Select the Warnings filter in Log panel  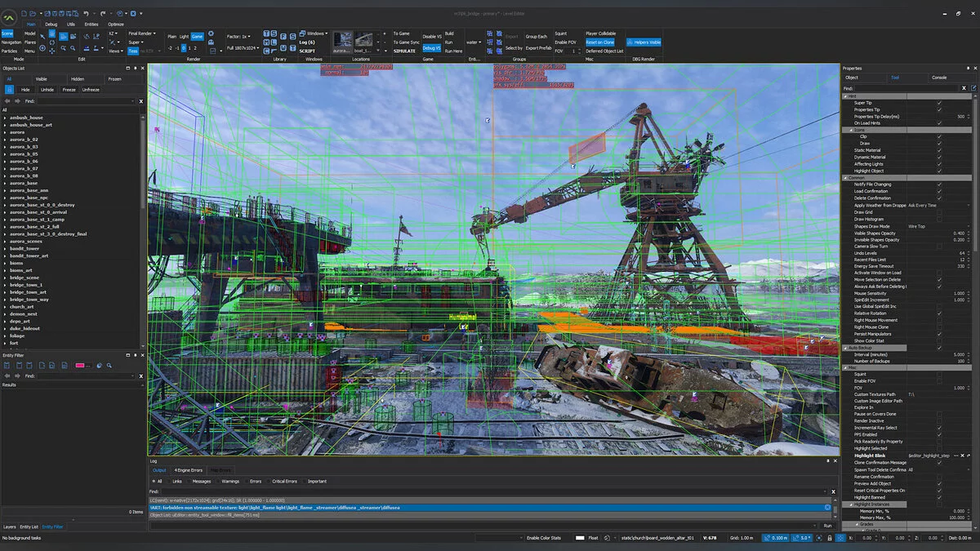click(229, 481)
